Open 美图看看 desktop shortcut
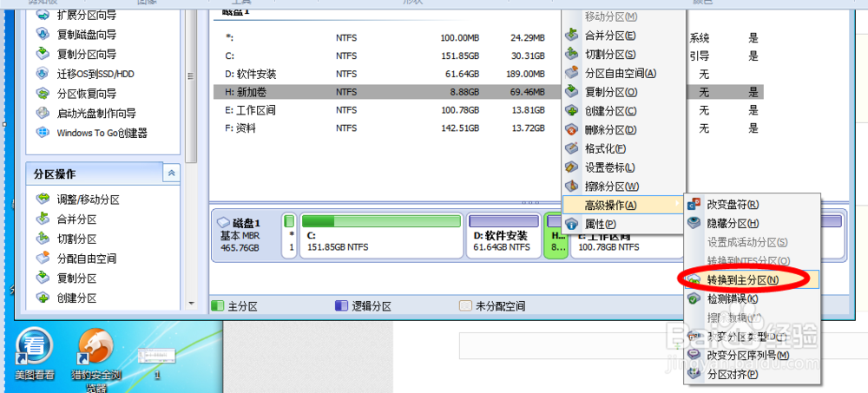This screenshot has width=868, height=393. 35,354
